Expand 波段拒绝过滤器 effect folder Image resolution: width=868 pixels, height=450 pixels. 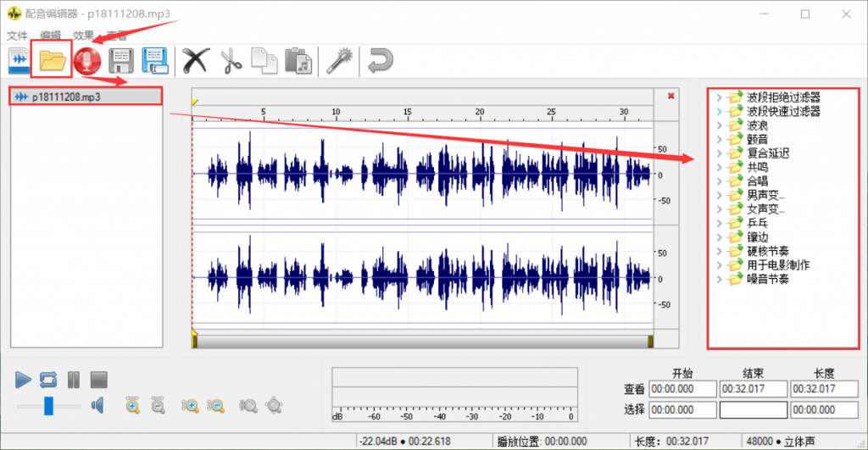coord(719,97)
